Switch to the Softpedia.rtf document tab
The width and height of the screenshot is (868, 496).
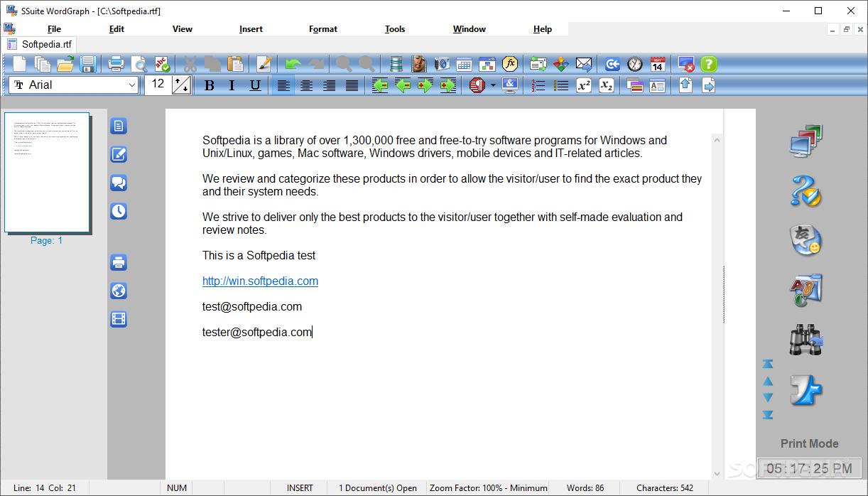(x=40, y=44)
